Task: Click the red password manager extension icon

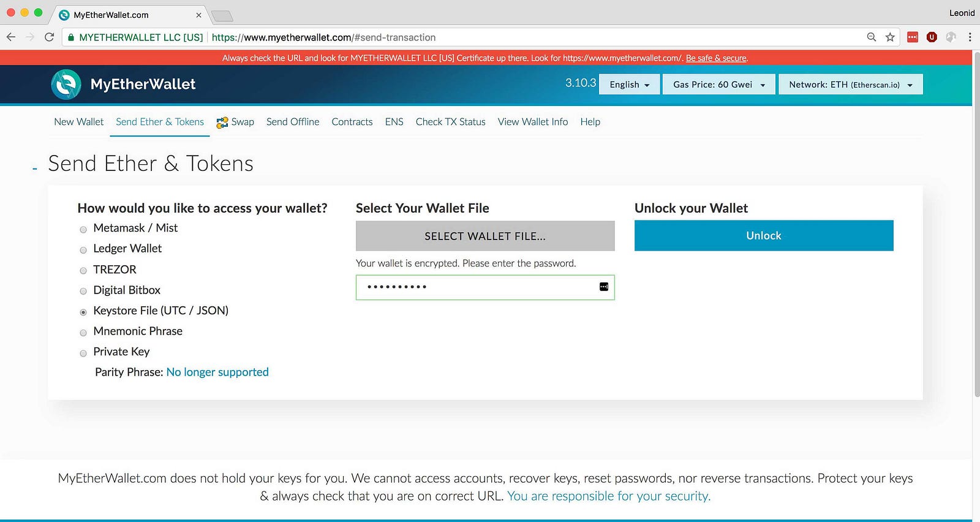Action: click(913, 37)
